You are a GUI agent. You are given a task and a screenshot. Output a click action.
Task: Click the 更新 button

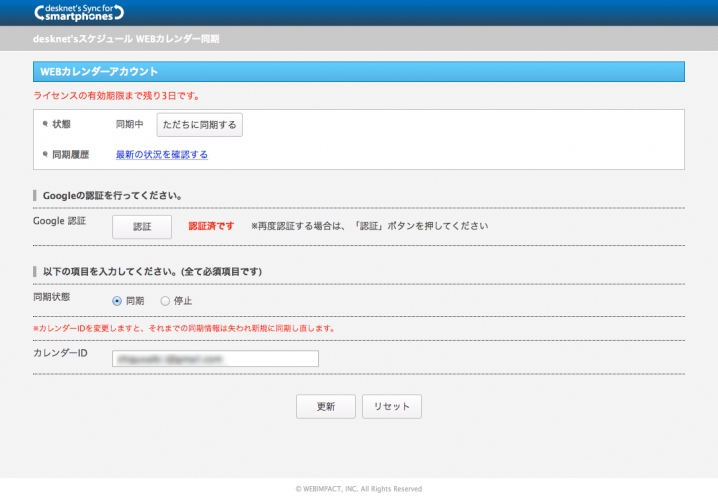pyautogui.click(x=326, y=407)
